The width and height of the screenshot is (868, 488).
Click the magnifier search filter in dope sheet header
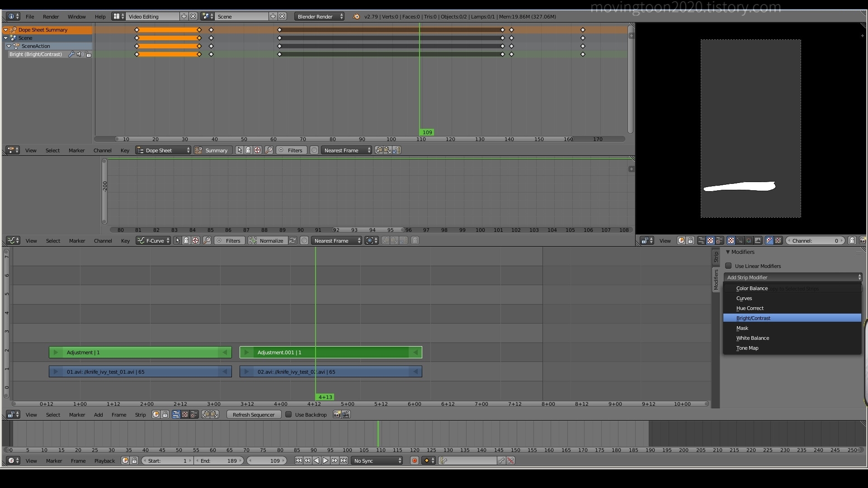pos(269,150)
